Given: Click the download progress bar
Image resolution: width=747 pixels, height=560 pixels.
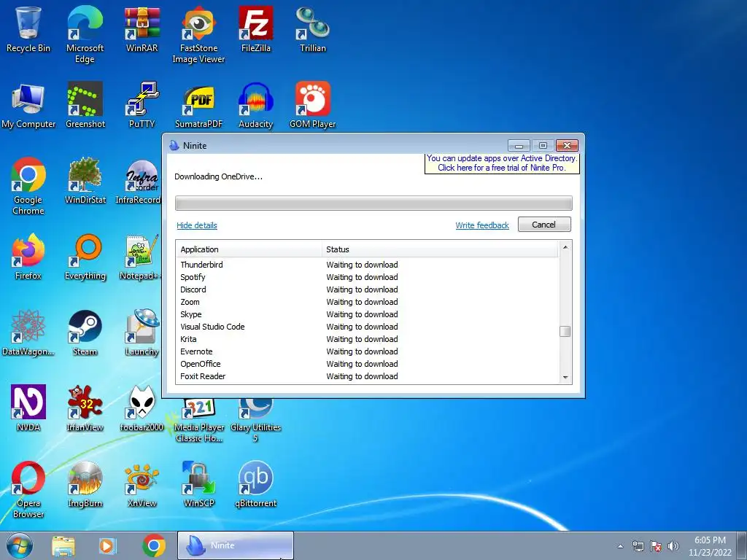Looking at the screenshot, I should [373, 203].
